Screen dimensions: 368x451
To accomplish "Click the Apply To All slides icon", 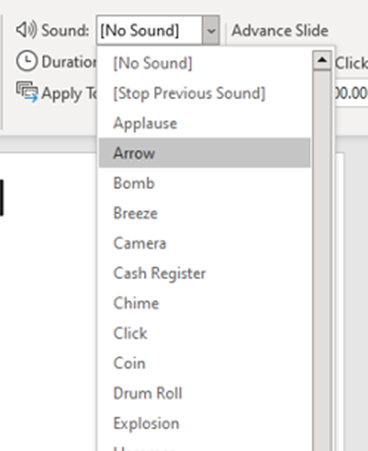I will pos(27,92).
